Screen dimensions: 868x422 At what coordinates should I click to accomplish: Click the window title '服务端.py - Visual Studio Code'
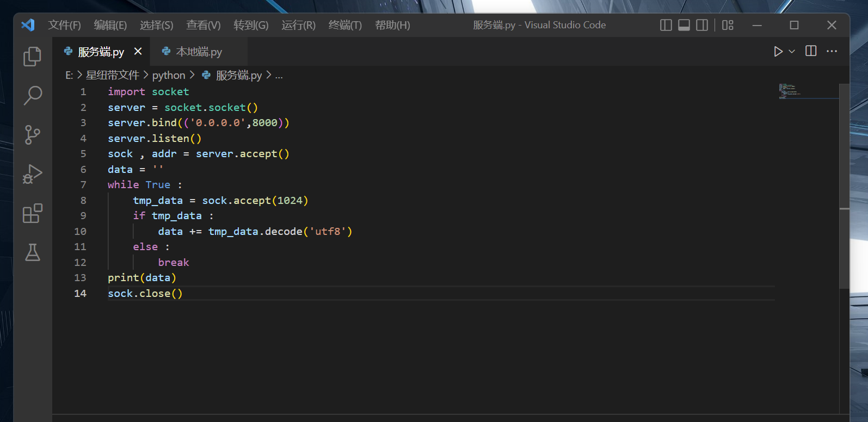coord(539,25)
